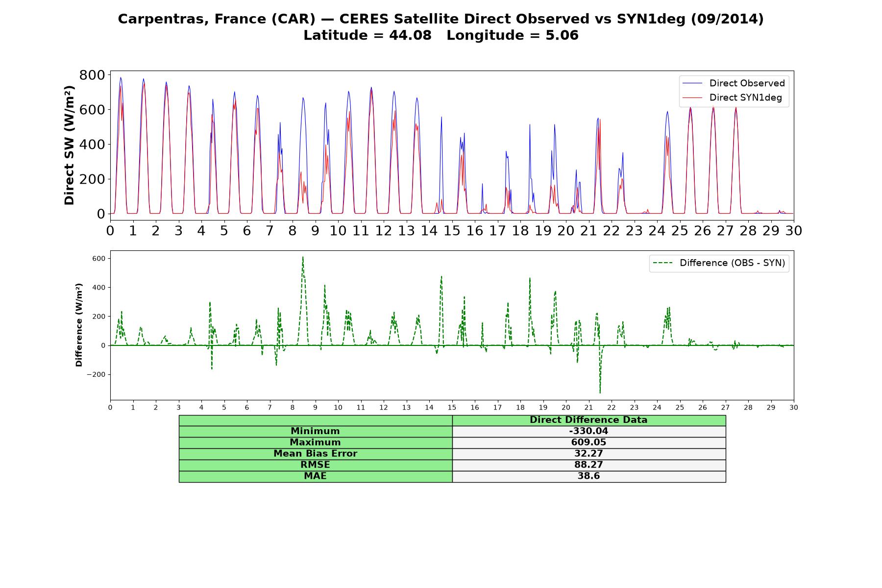Select the Minimum row label in table
Screen dimensions: 882x588
tap(316, 431)
